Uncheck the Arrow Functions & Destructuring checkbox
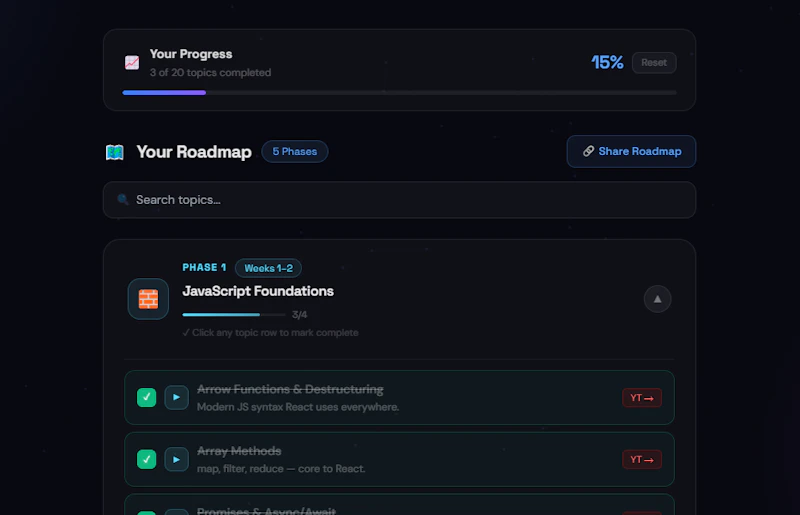 [146, 397]
